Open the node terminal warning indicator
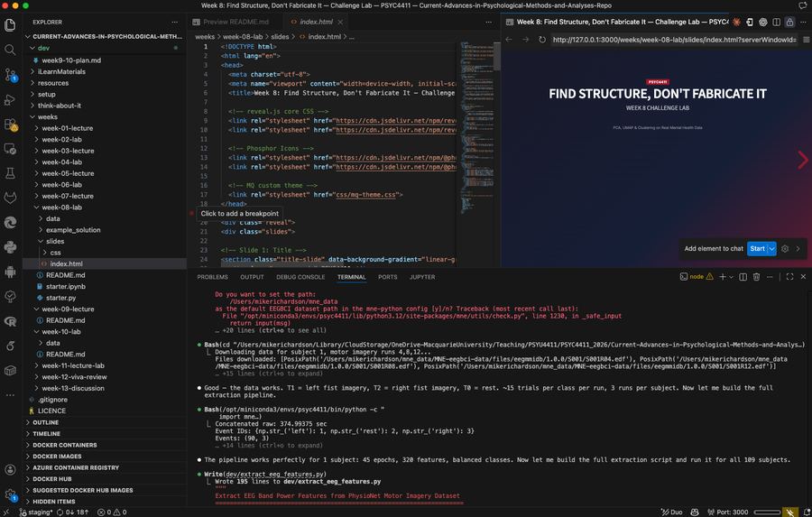This screenshot has width=812, height=517. pos(697,277)
